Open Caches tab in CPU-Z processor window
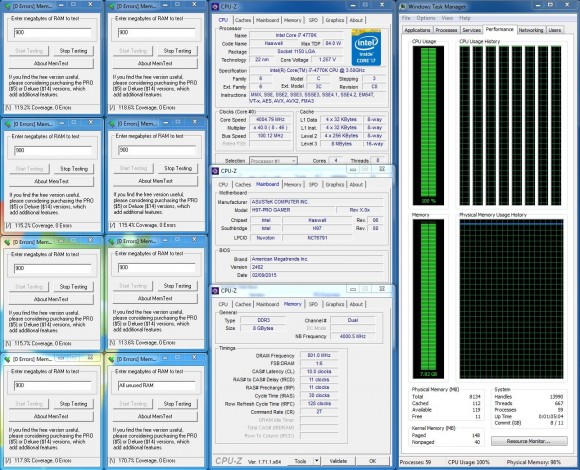Screen dimensions: 580x470 click(x=243, y=20)
